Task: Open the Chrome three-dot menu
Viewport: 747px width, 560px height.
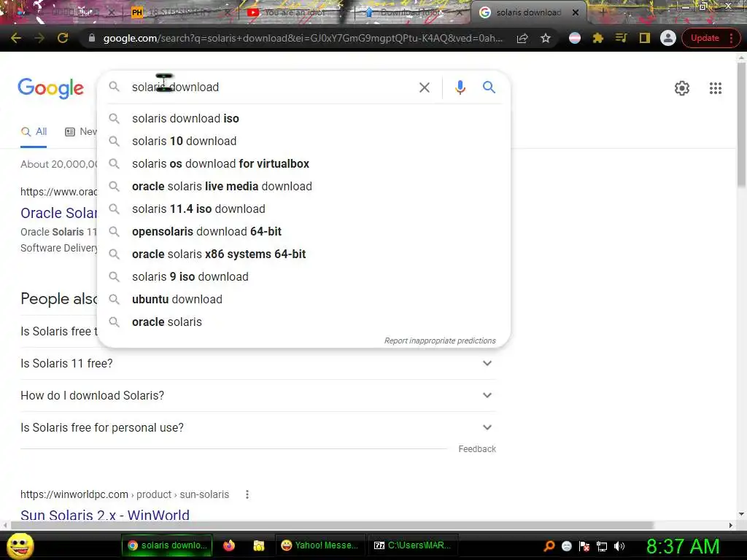Action: 731,38
